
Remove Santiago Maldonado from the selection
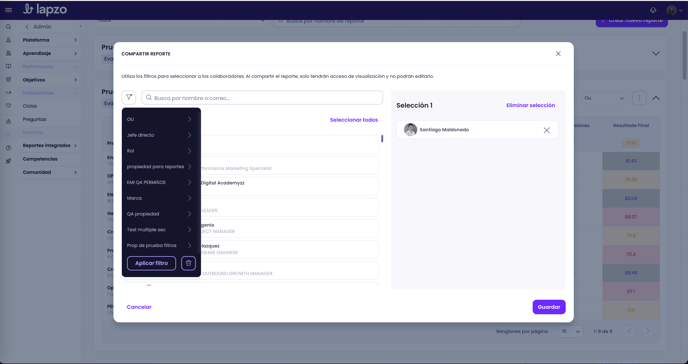click(546, 130)
